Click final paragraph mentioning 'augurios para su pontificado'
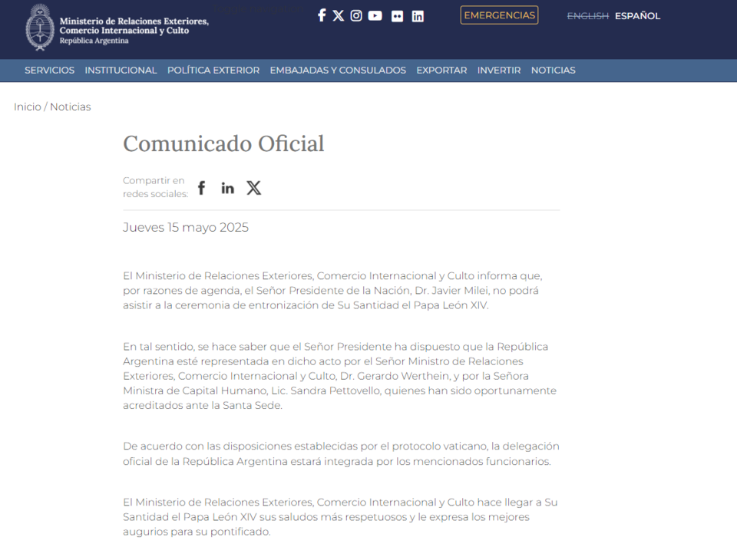The image size is (737, 560). pos(340,517)
